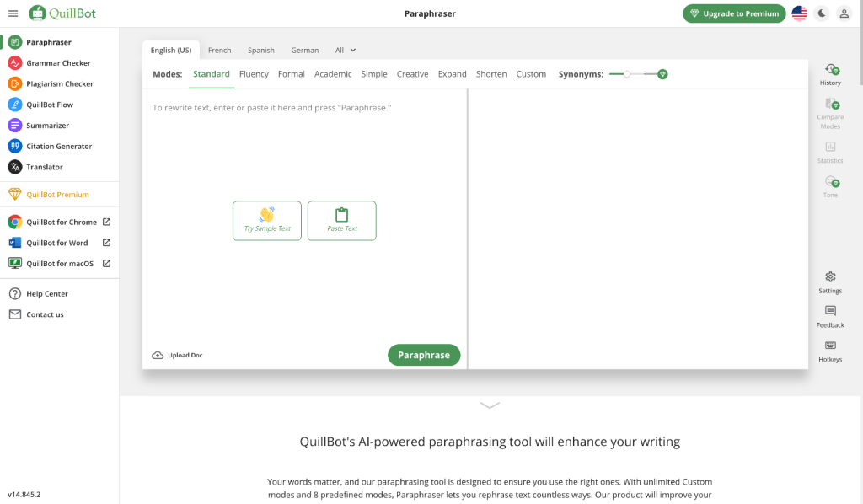Switch to the French language tab
The width and height of the screenshot is (863, 504).
(220, 50)
